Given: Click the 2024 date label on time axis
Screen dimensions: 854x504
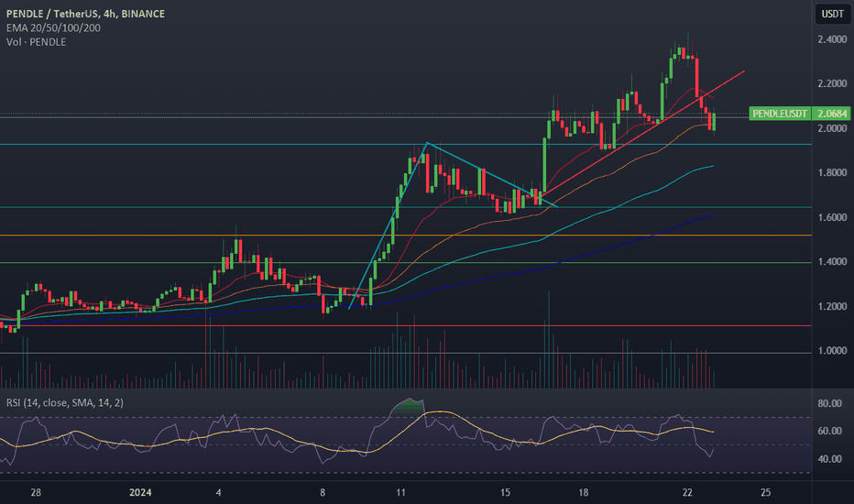Looking at the screenshot, I should click(x=140, y=493).
